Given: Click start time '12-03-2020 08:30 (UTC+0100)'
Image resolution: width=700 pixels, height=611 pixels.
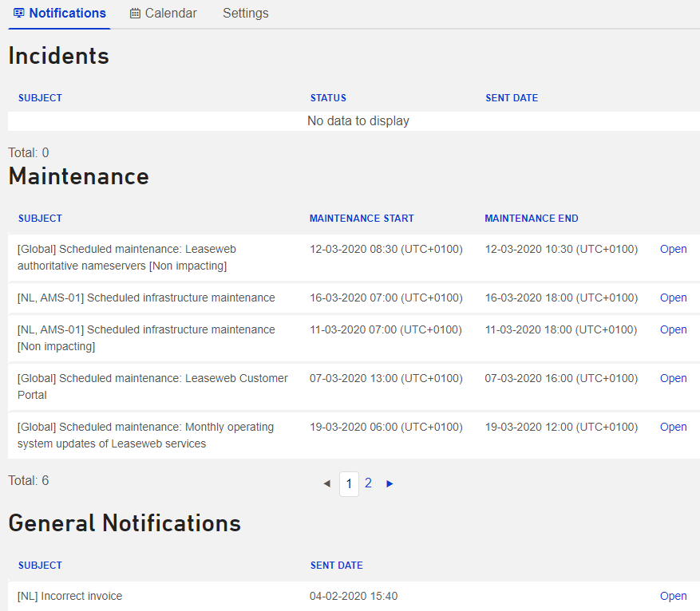Looking at the screenshot, I should [386, 249].
